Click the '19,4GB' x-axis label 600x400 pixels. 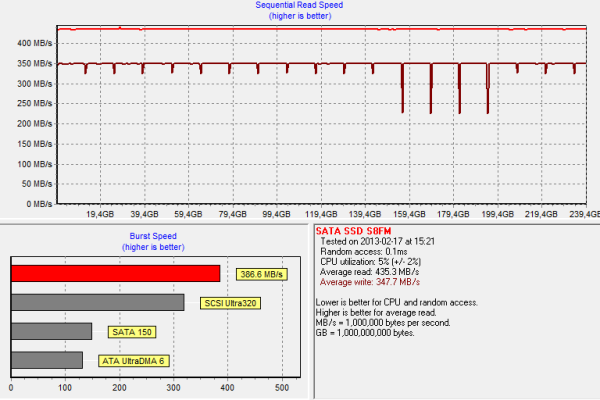point(100,214)
